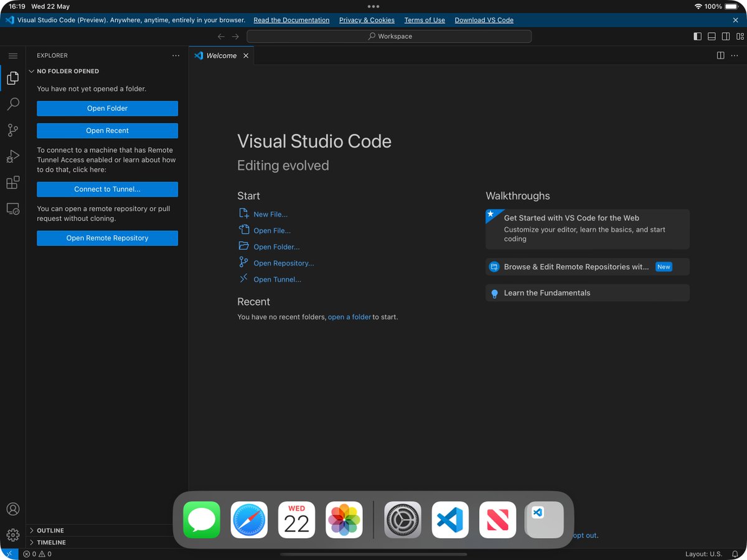Viewport: 747px width, 560px height.
Task: Toggle the primary side bar layout icon
Action: point(697,36)
